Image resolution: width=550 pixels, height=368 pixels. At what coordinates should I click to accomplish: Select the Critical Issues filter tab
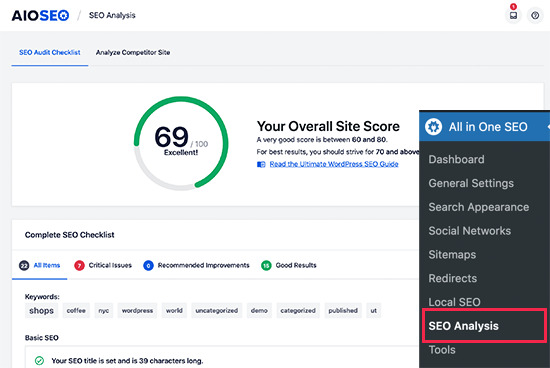pyautogui.click(x=103, y=266)
